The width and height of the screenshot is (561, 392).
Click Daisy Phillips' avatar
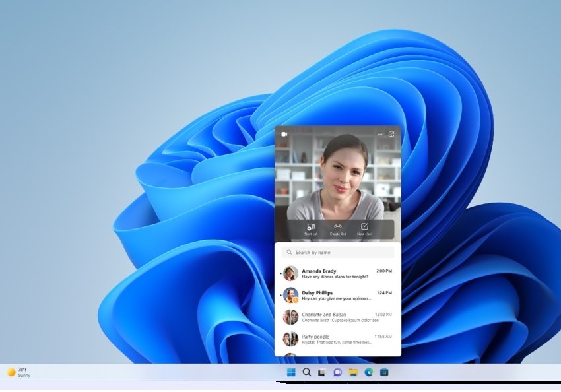tap(290, 296)
